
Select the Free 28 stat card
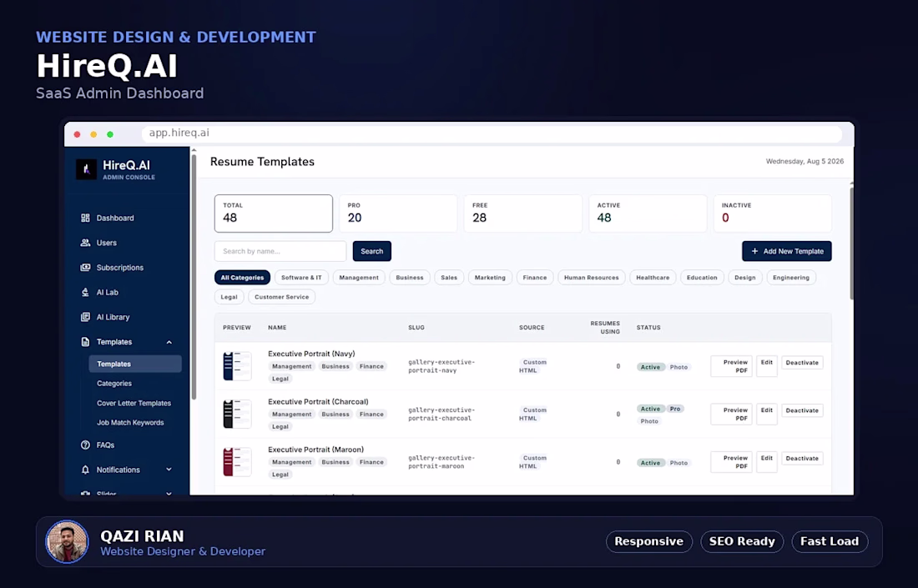(x=522, y=214)
